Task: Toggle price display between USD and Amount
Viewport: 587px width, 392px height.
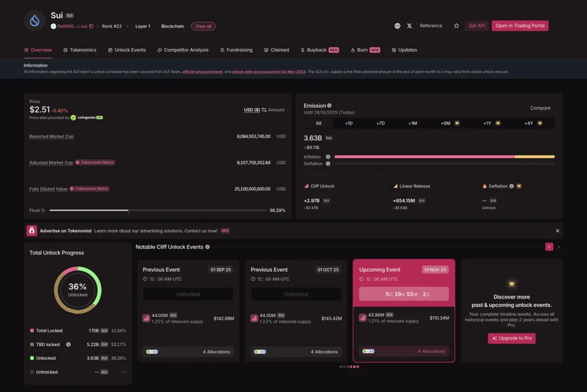Action: click(264, 110)
